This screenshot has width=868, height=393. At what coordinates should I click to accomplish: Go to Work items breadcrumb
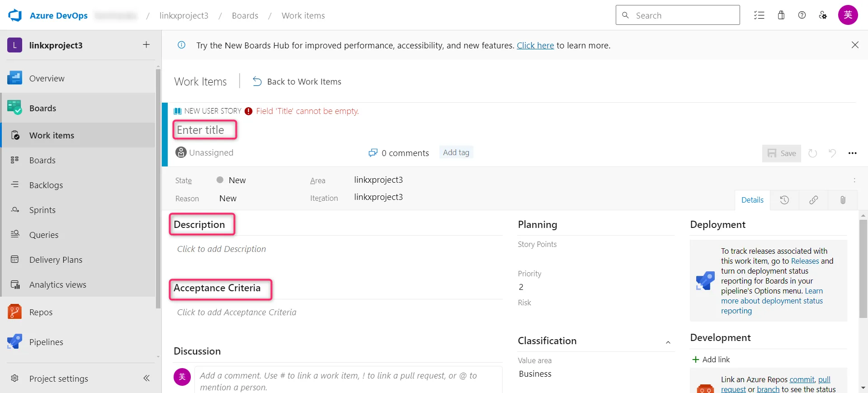(x=303, y=15)
